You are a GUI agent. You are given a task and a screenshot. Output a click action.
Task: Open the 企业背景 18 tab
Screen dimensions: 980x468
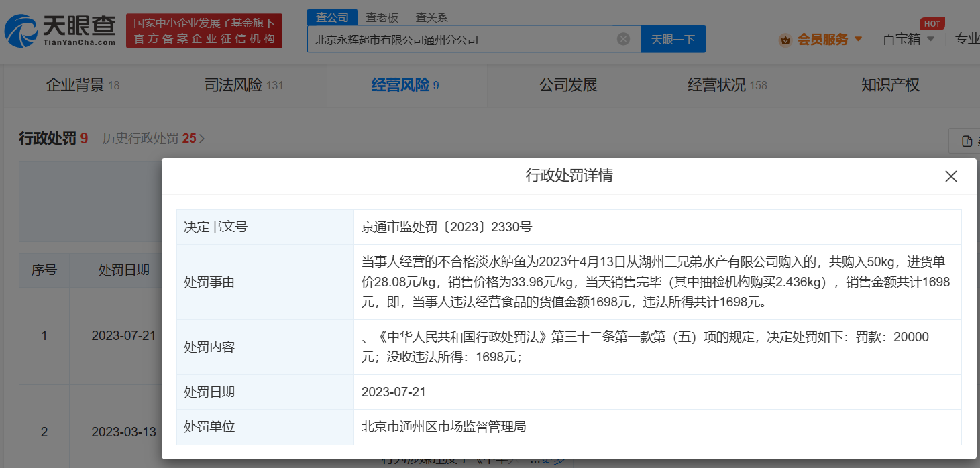(x=82, y=85)
